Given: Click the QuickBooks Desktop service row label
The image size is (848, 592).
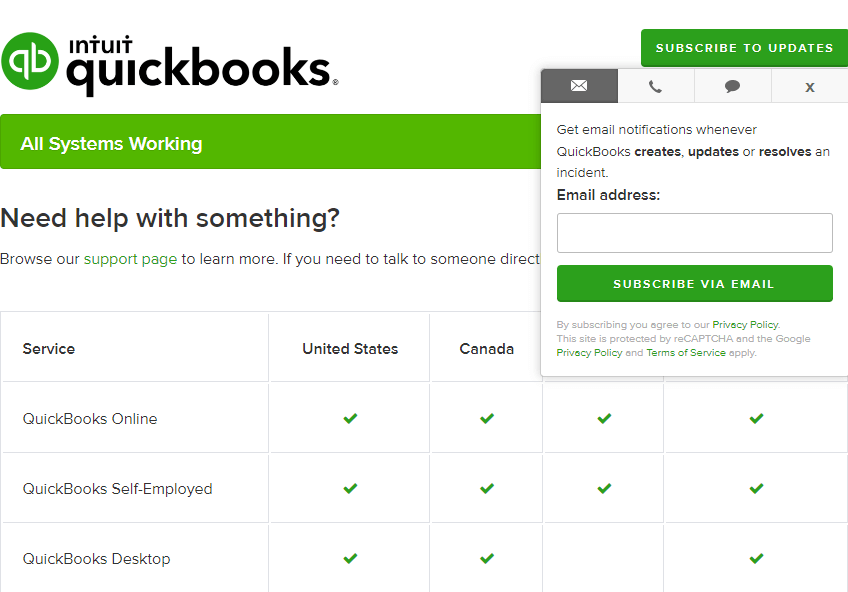Looking at the screenshot, I should click(x=97, y=559).
